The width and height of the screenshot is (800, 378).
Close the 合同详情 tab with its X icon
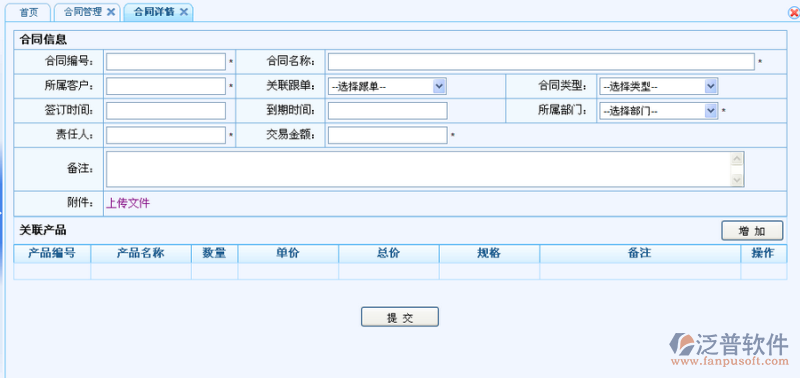pyautogui.click(x=184, y=12)
